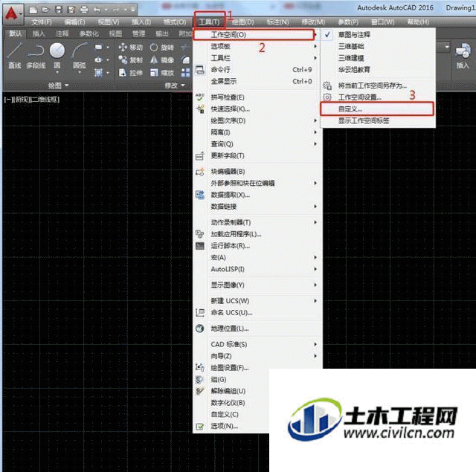Image resolution: width=476 pixels, height=472 pixels.
Task: Select the 拉伸 Stretch tool
Action: pos(131,73)
